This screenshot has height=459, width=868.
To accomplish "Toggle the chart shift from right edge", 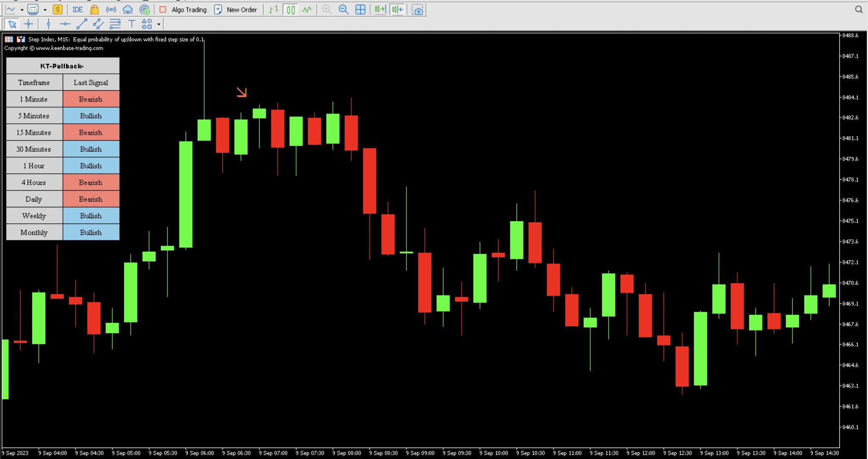I will pyautogui.click(x=396, y=9).
